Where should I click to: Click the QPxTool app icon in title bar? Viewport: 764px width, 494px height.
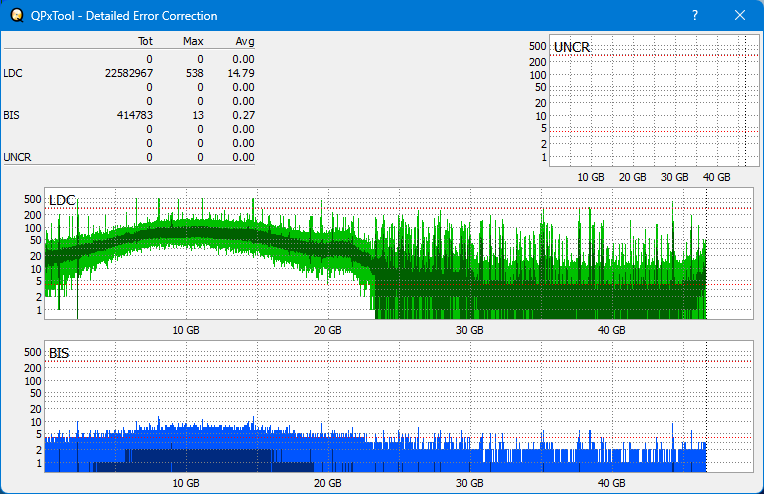click(x=16, y=16)
